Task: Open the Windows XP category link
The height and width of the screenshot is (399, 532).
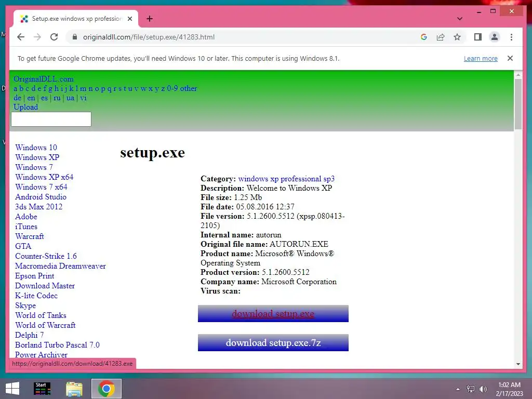Action: (37, 157)
